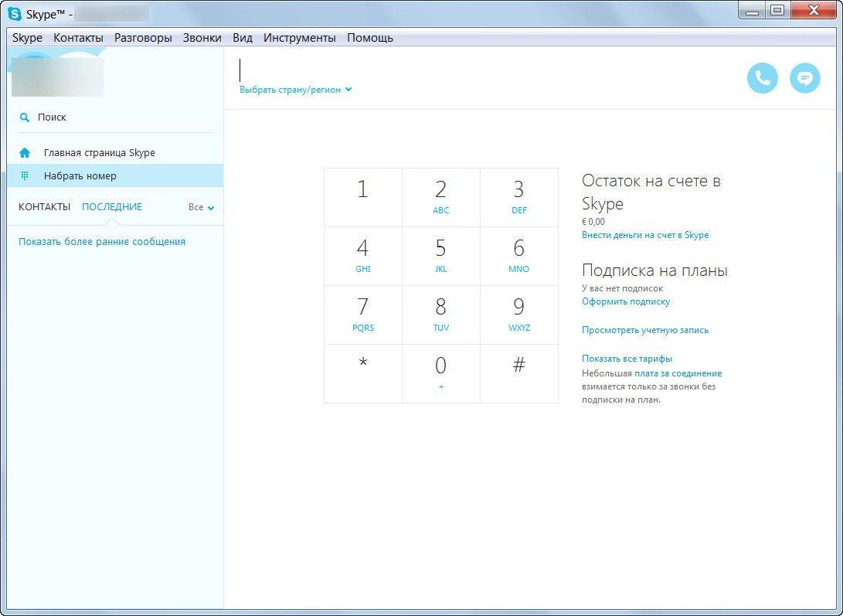Tap the asterisk key on the keypad
Image resolution: width=843 pixels, height=616 pixels.
coord(363,373)
